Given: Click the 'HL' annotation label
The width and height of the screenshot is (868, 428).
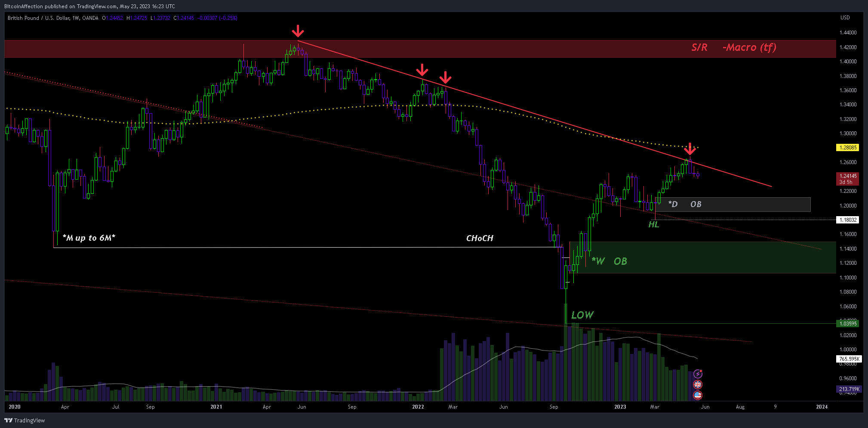Looking at the screenshot, I should (x=654, y=224).
